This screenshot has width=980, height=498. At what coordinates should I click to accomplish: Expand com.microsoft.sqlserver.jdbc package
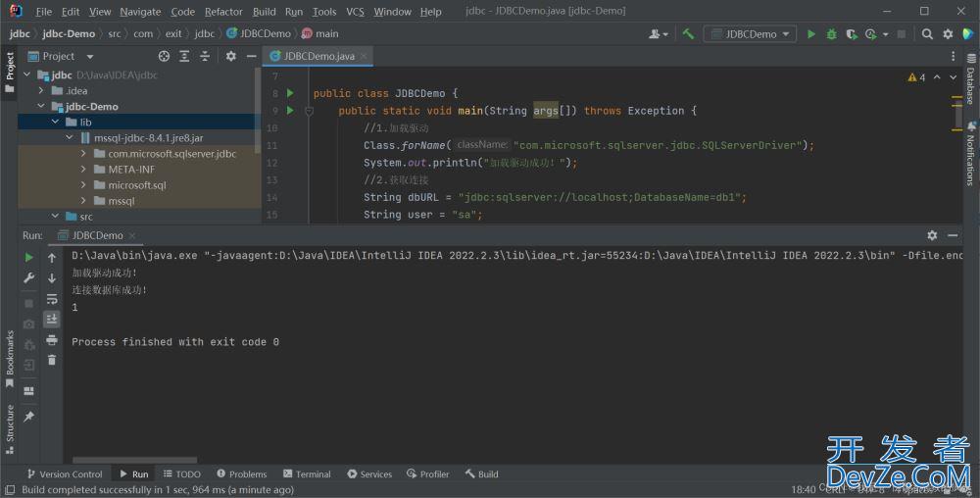pos(83,153)
